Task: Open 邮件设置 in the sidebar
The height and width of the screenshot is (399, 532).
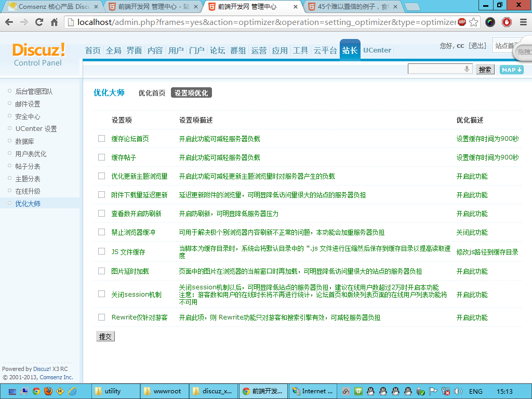Action: tap(28, 104)
